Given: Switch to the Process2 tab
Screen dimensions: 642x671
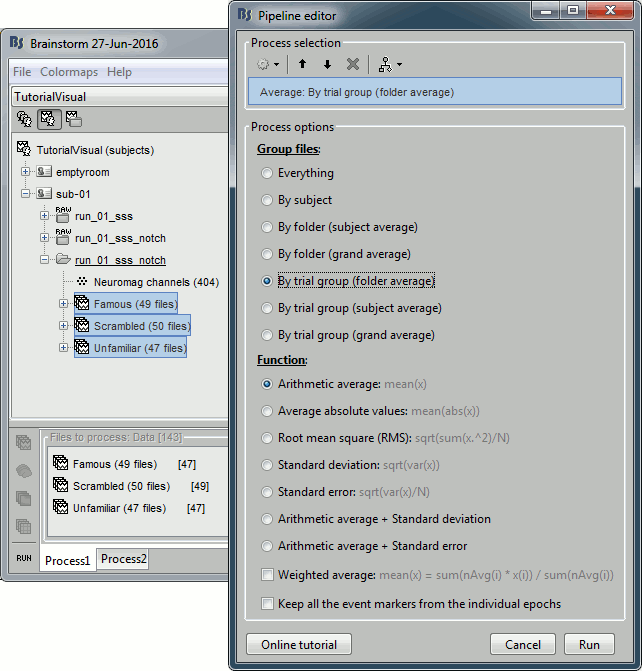Looking at the screenshot, I should click(123, 559).
